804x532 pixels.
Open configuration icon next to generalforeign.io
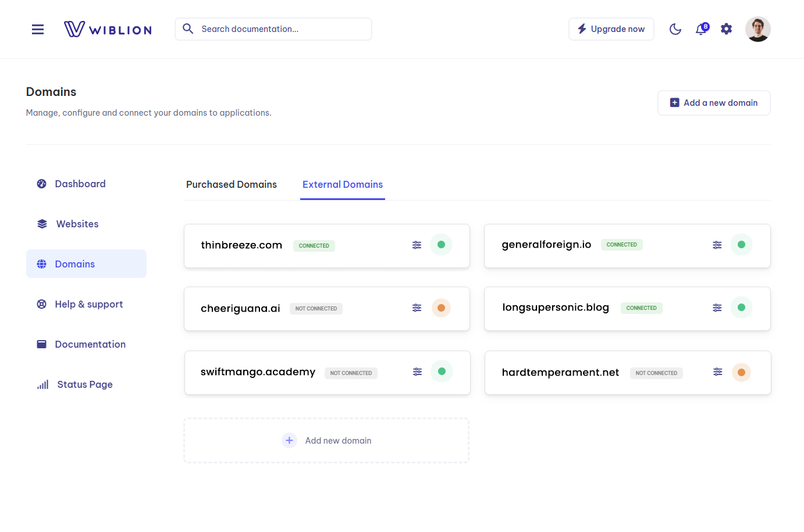[x=717, y=245]
